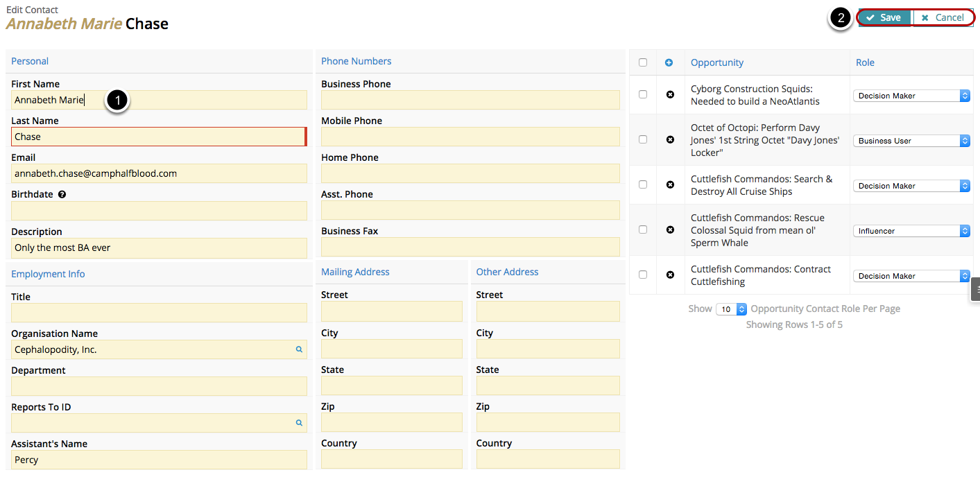Open the role dropdown for Octet of Octopi
Image resolution: width=980 pixels, height=477 pixels.
pyautogui.click(x=911, y=141)
